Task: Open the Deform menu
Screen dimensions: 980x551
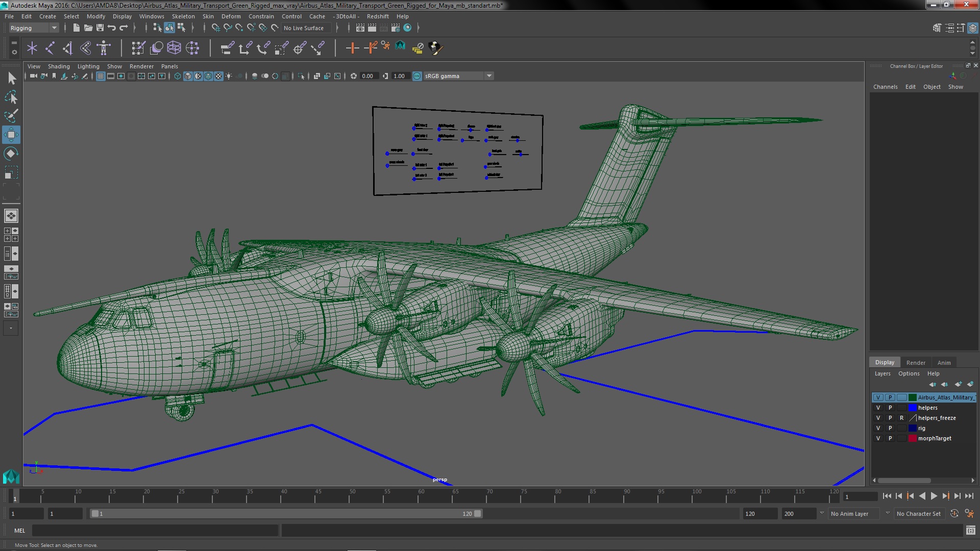Action: click(x=231, y=16)
